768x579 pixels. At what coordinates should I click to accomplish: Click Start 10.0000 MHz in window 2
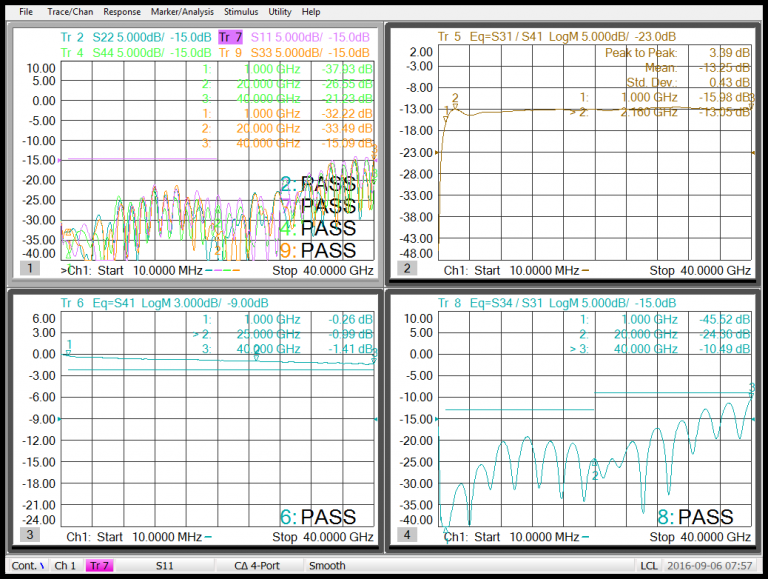tap(527, 270)
